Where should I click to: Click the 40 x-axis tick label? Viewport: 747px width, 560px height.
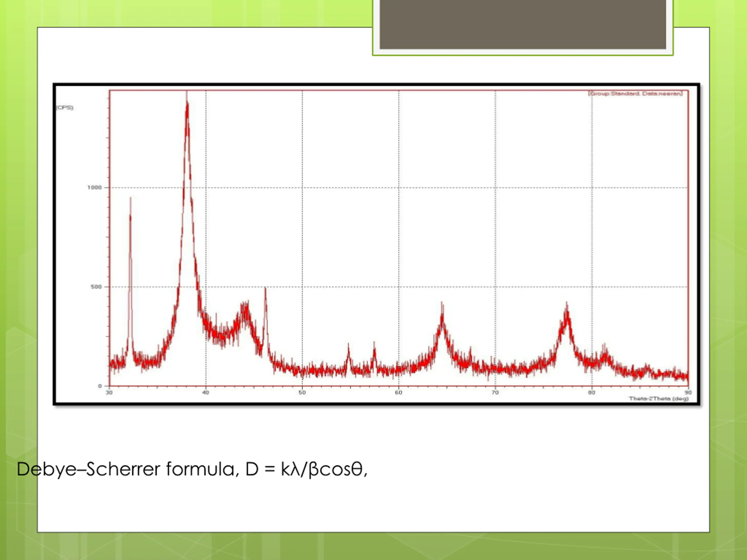click(x=205, y=392)
